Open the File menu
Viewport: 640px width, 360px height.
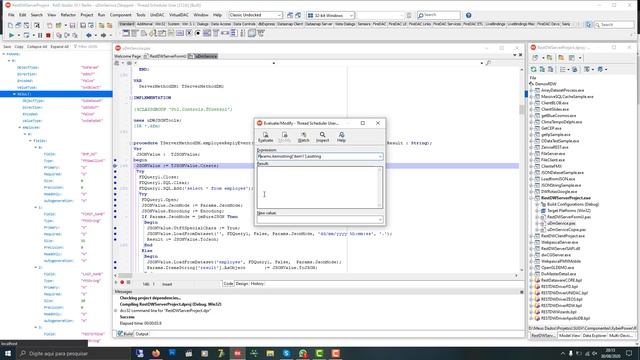pyautogui.click(x=11, y=15)
